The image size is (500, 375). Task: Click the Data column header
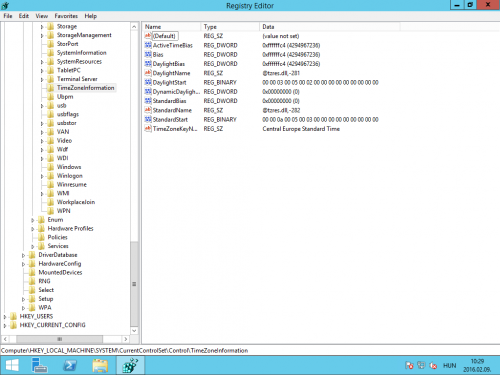[330, 27]
